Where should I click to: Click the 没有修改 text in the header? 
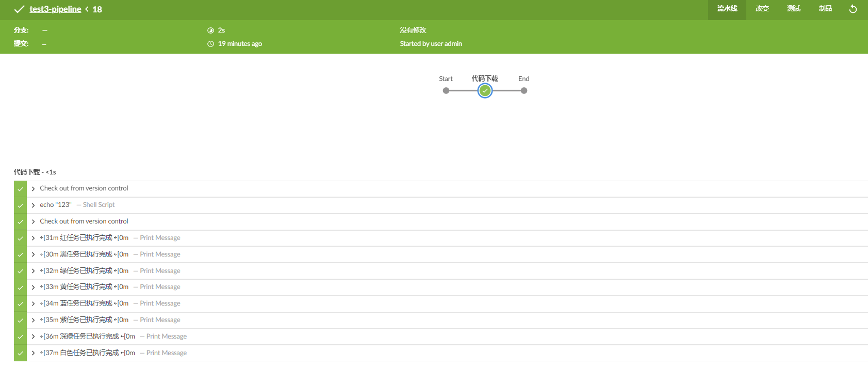(413, 30)
